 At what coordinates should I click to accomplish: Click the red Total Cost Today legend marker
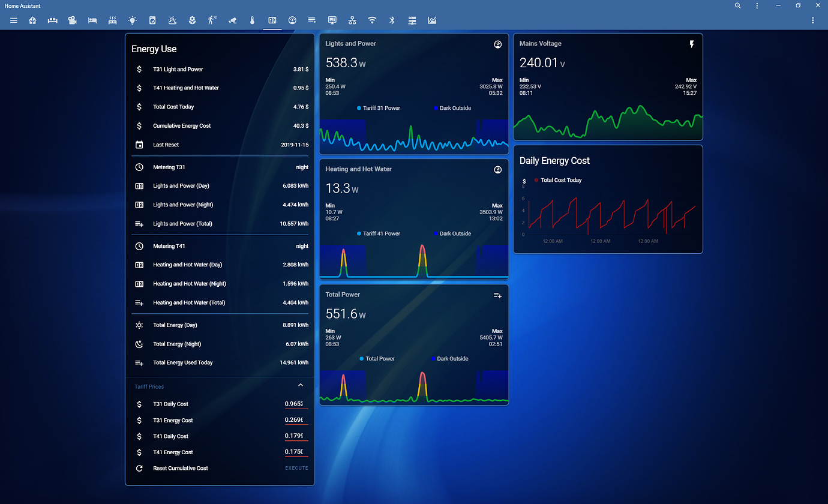[537, 180]
